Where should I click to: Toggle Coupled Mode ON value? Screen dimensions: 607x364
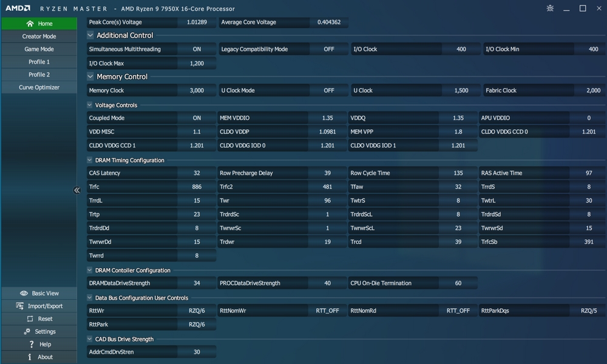197,118
